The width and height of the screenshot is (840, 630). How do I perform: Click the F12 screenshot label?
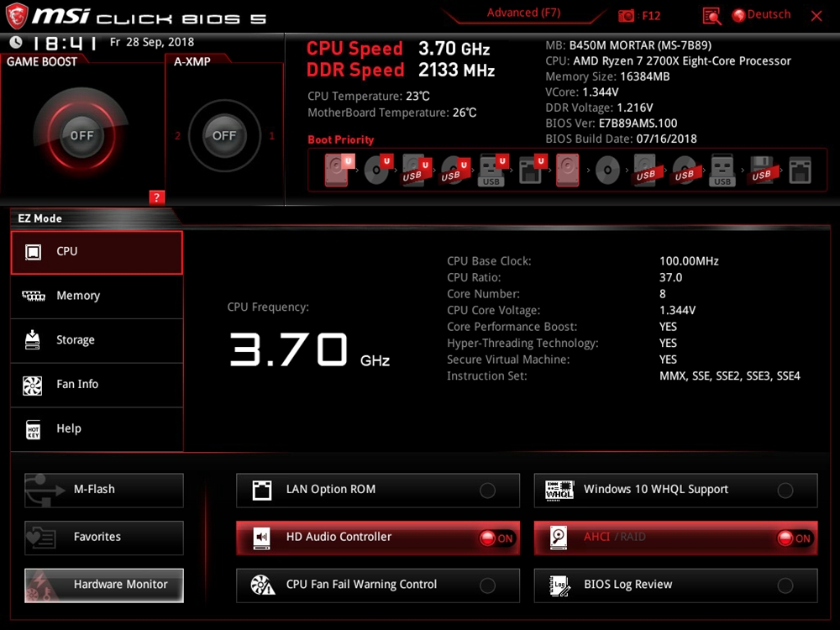[651, 15]
